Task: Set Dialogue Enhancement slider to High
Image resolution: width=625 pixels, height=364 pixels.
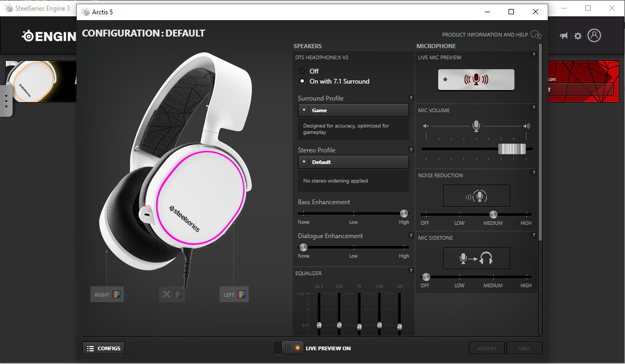Action: click(x=404, y=247)
